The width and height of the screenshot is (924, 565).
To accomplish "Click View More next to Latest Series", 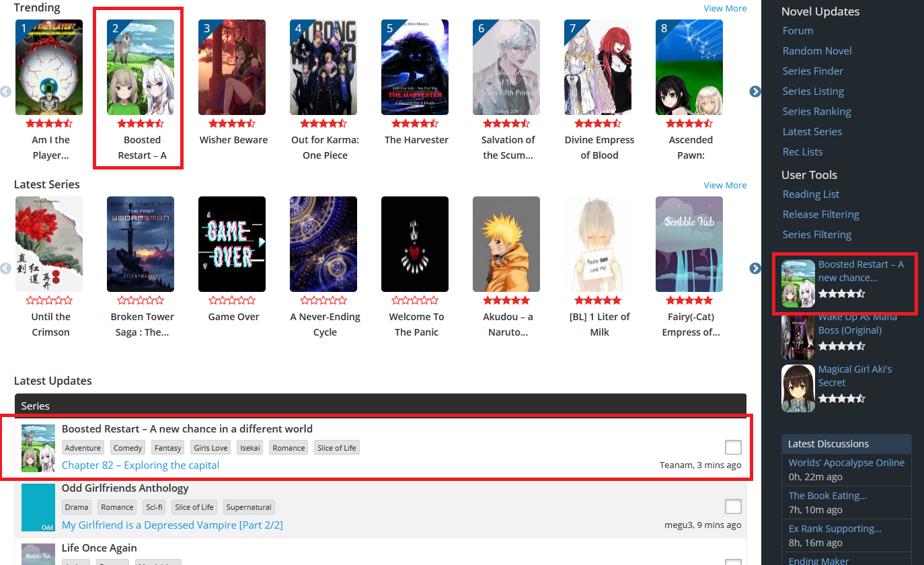I will click(725, 186).
